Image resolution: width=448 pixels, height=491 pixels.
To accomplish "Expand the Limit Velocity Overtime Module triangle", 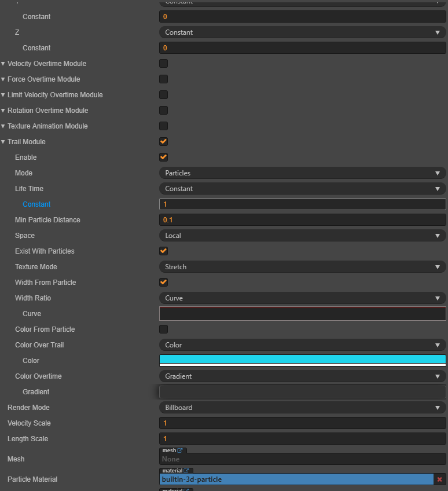I will click(3, 95).
